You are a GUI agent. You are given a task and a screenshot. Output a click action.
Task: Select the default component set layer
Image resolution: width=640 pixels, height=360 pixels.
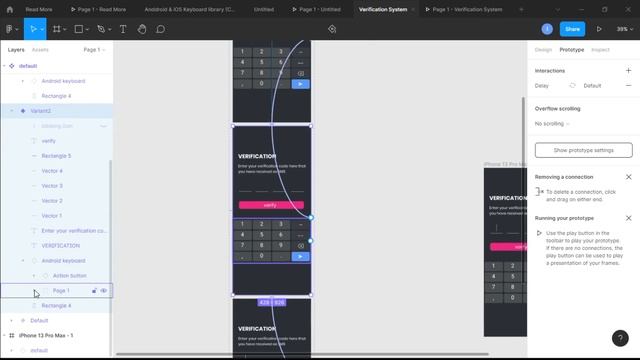[x=28, y=66]
